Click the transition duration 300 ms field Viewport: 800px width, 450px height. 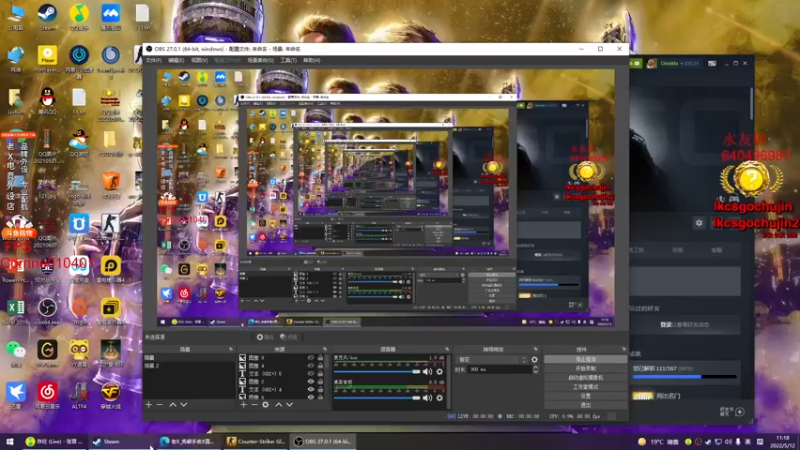(500, 369)
